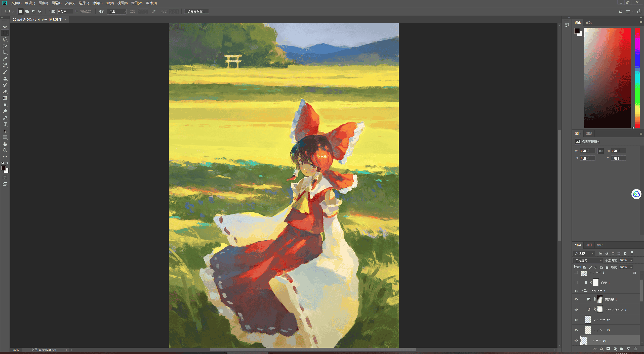Select the Hand tool

point(5,144)
